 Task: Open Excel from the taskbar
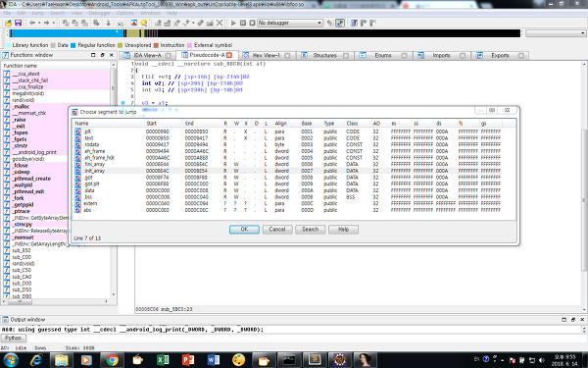click(x=163, y=360)
